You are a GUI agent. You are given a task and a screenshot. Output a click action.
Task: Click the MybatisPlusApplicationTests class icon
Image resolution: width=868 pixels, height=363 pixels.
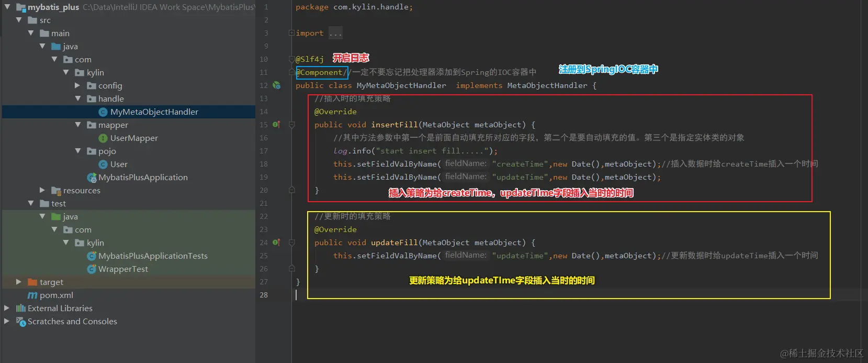(92, 256)
